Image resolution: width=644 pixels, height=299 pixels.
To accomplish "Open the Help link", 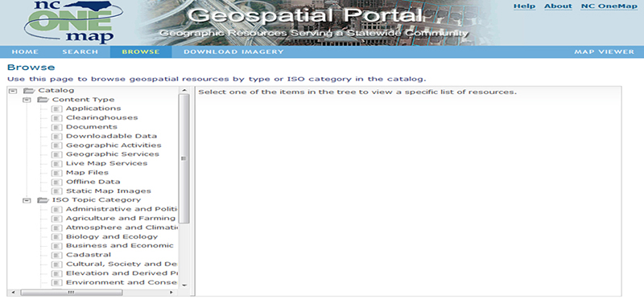I will point(525,6).
